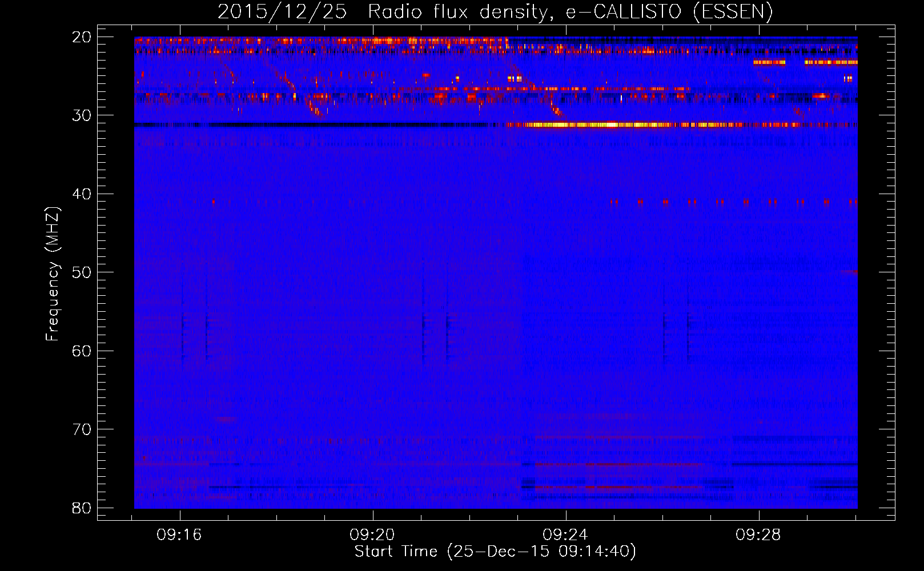Click the 50 MHz frequency tick label
Screen dimensions: 924x571
82,272
